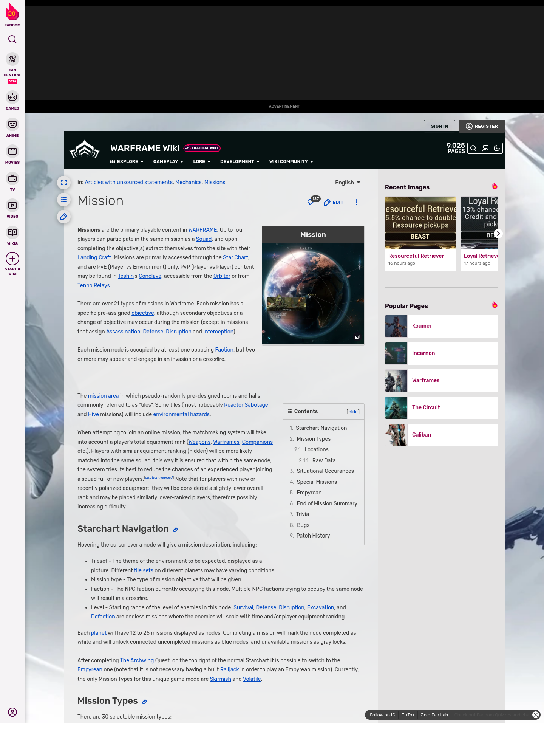Viewport: 544px width, 756px height.
Task: Open the Caliban popular page
Action: coord(442,435)
